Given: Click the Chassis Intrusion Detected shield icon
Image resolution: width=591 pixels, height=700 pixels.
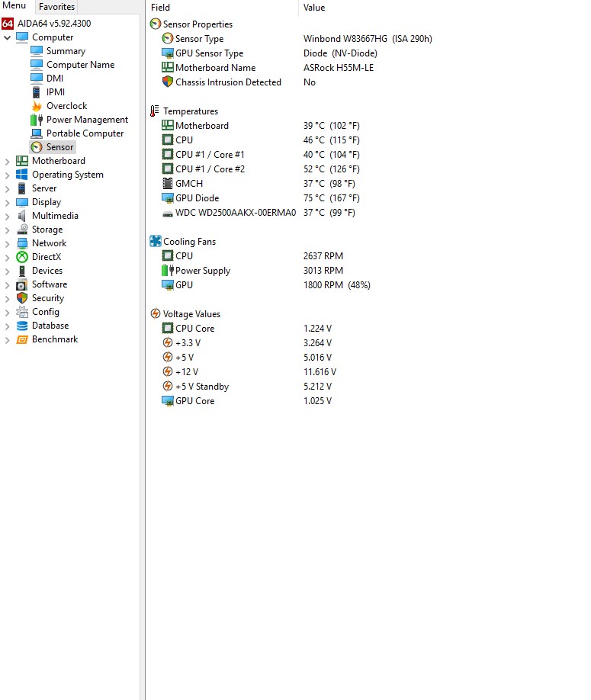Looking at the screenshot, I should pos(168,82).
